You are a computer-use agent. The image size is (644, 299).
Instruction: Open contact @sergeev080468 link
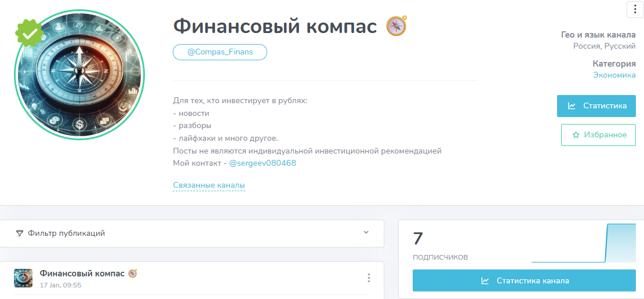click(263, 163)
